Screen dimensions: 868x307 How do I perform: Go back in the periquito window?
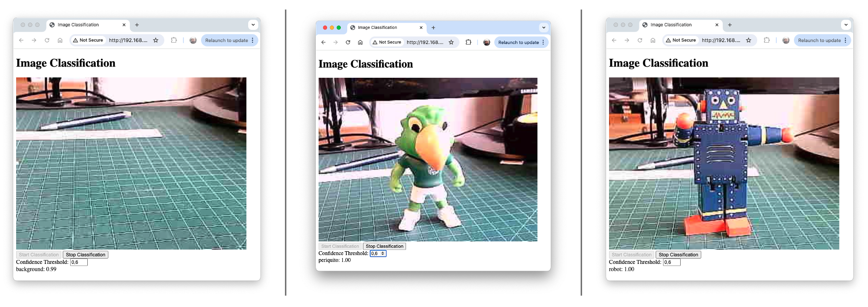pos(324,43)
